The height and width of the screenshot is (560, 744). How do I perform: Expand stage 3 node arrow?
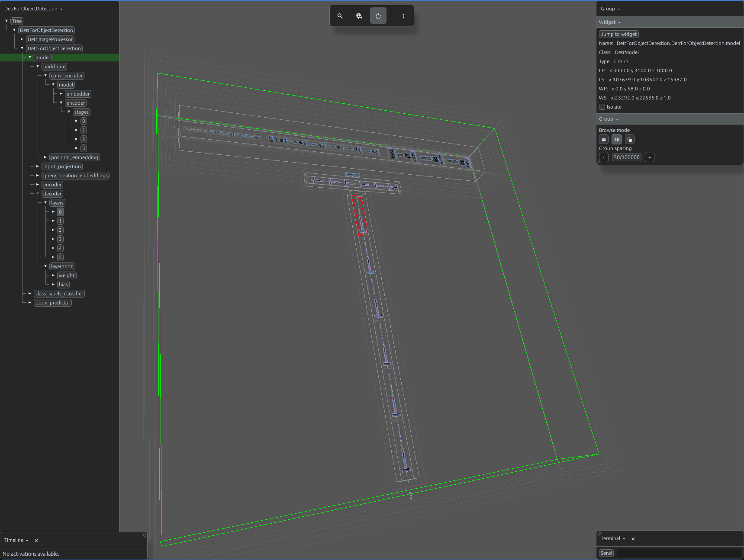pos(77,148)
